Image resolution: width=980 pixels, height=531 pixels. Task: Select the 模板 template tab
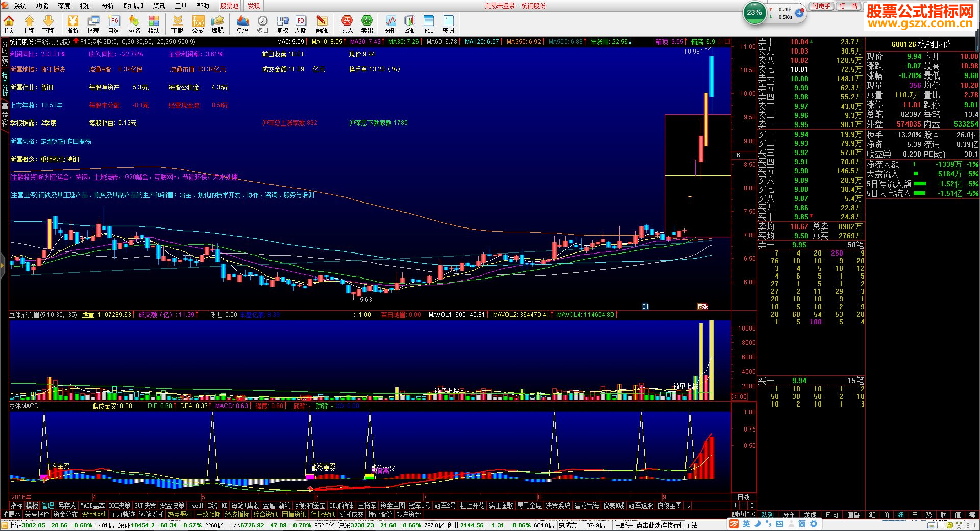point(32,505)
